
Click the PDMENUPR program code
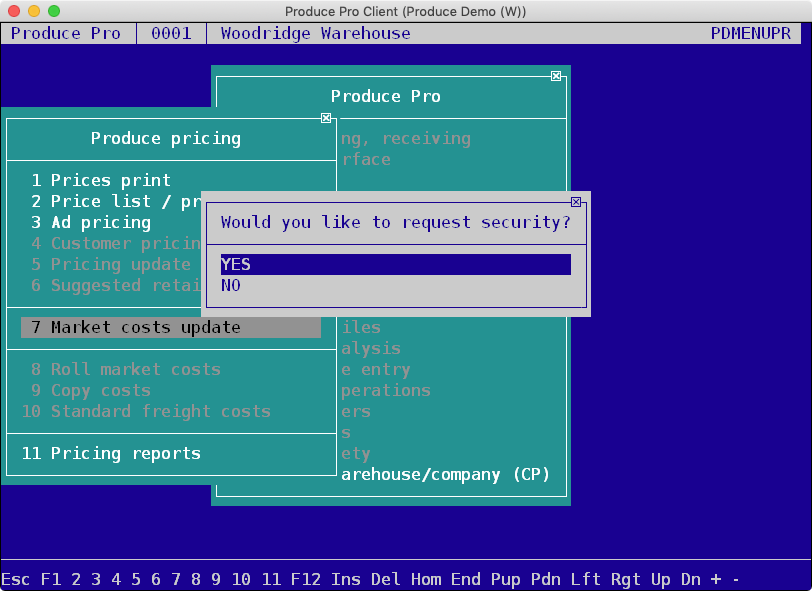click(750, 33)
